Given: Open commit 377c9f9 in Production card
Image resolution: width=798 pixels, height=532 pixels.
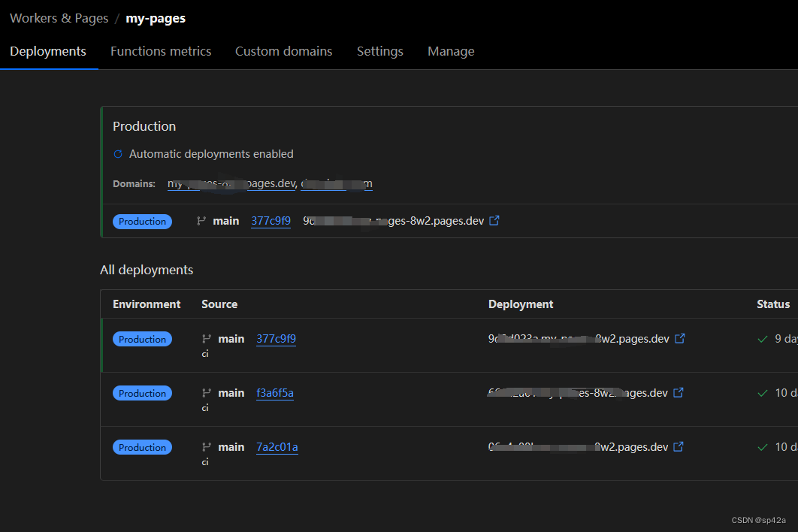Looking at the screenshot, I should point(271,221).
